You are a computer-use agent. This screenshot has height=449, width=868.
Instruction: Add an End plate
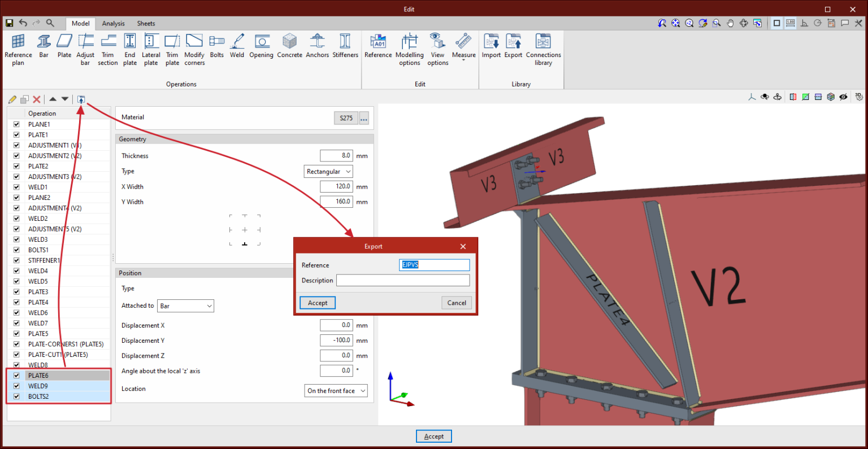pos(130,50)
